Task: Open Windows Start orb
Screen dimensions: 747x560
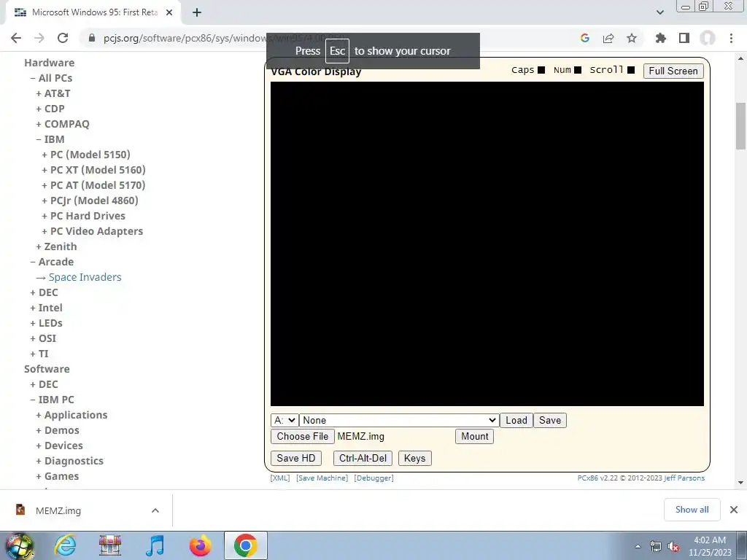Action: point(20,545)
